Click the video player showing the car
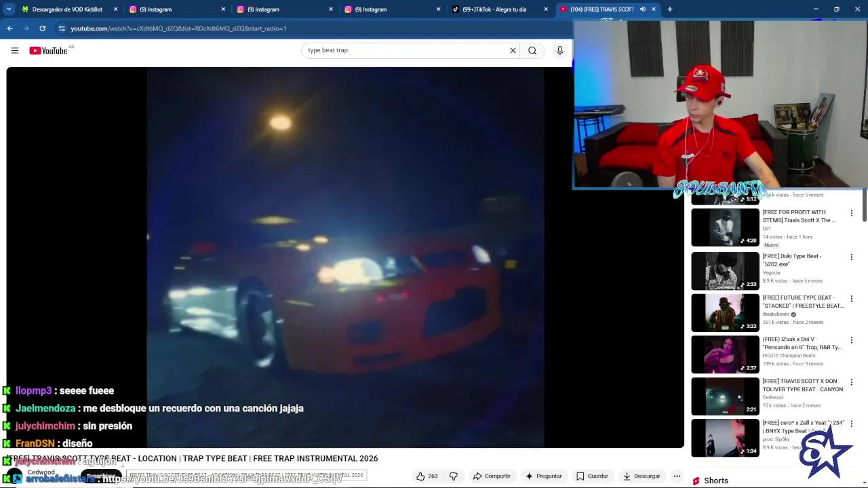This screenshot has height=488, width=868. (345, 258)
